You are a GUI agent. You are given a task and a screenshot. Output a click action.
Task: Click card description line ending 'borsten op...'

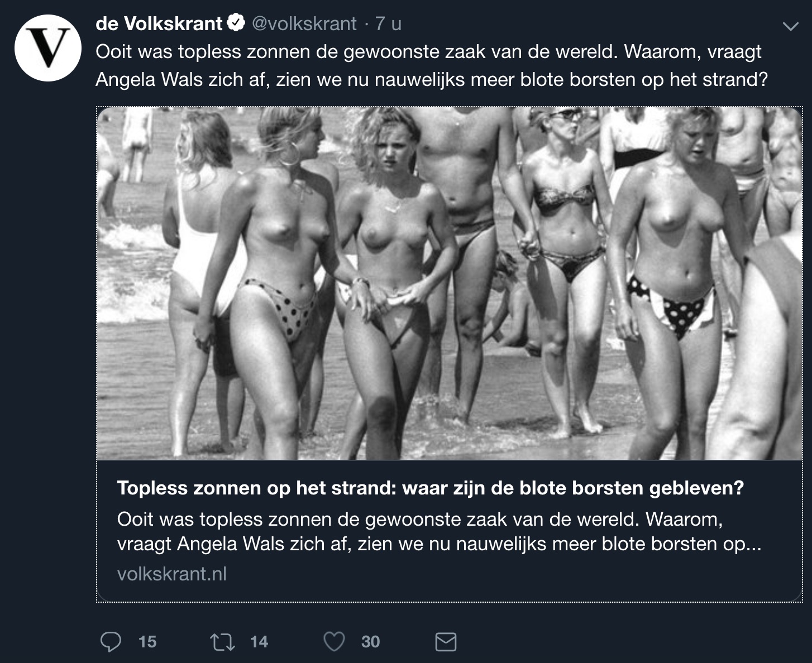440,544
